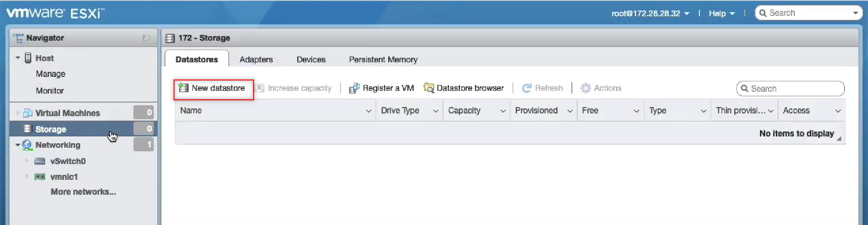Click the Networking globe icon

27,145
